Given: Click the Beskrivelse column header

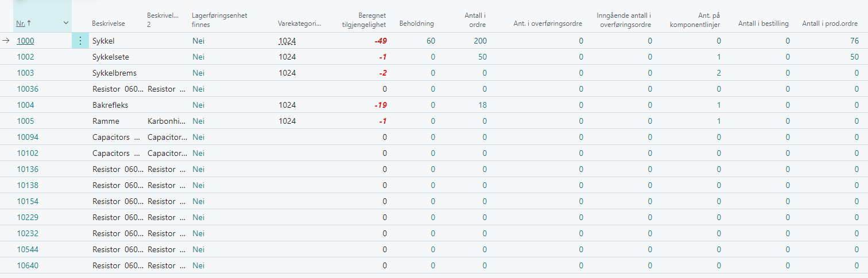Looking at the screenshot, I should [x=108, y=24].
